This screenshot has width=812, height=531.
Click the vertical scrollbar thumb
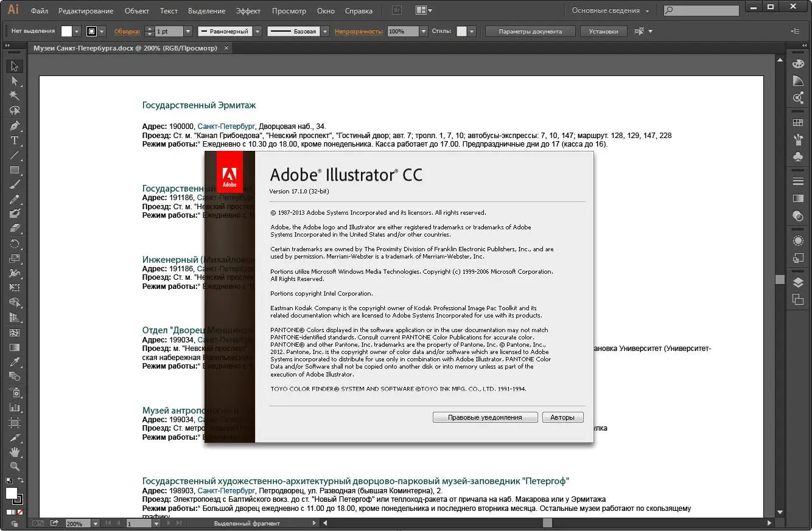780,280
